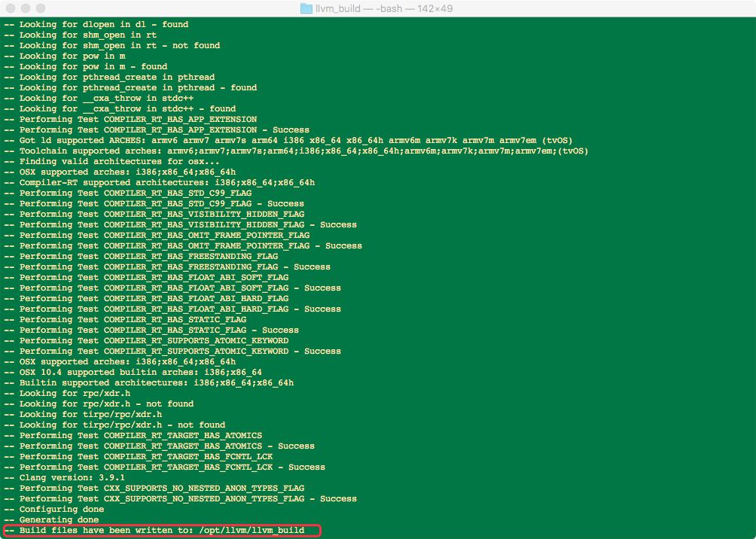Viewport: 756px width, 539px height.
Task: Click 'COMPILER_RT_HAS_APP_EXTENSION - Success' line
Action: pos(157,130)
